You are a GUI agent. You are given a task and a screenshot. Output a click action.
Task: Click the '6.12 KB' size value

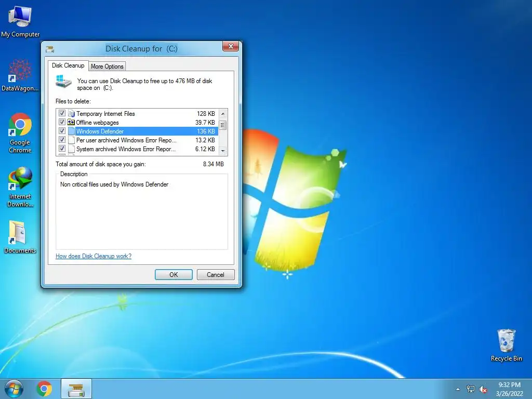click(x=205, y=149)
